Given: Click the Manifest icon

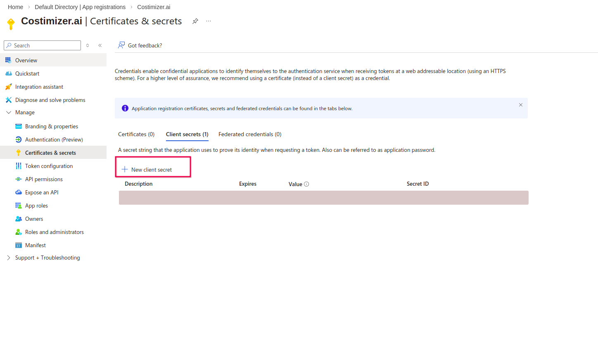Looking at the screenshot, I should [x=19, y=245].
